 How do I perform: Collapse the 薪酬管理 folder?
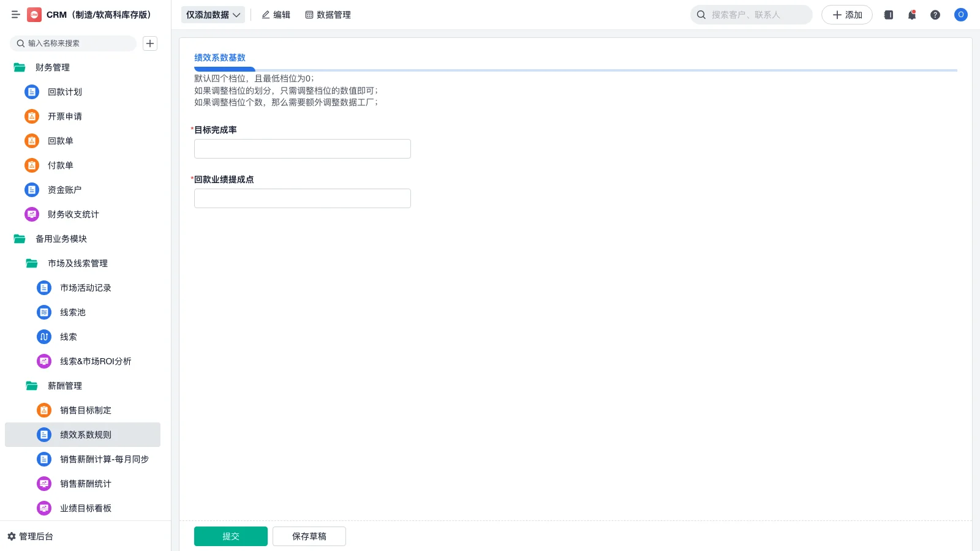(31, 386)
